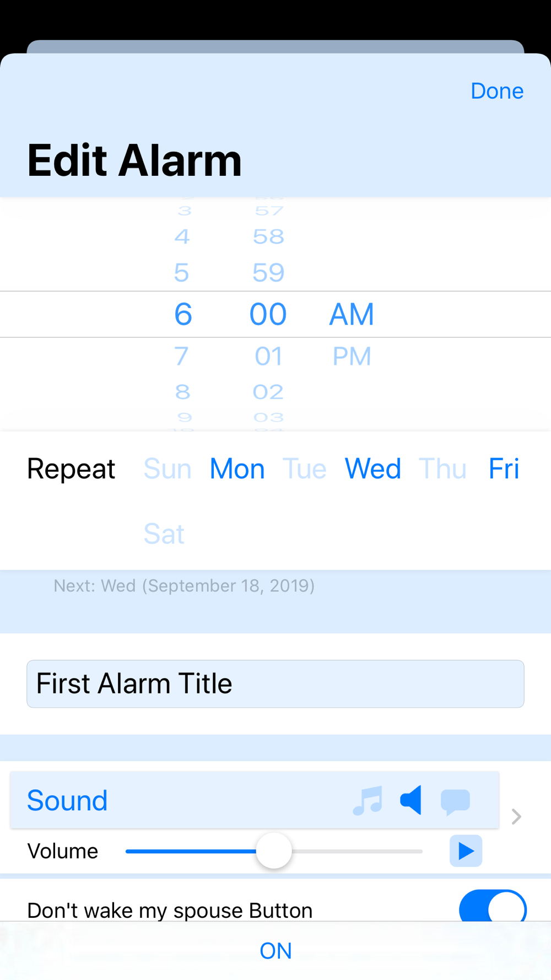
Task: Enable Sunday repeat
Action: (168, 469)
